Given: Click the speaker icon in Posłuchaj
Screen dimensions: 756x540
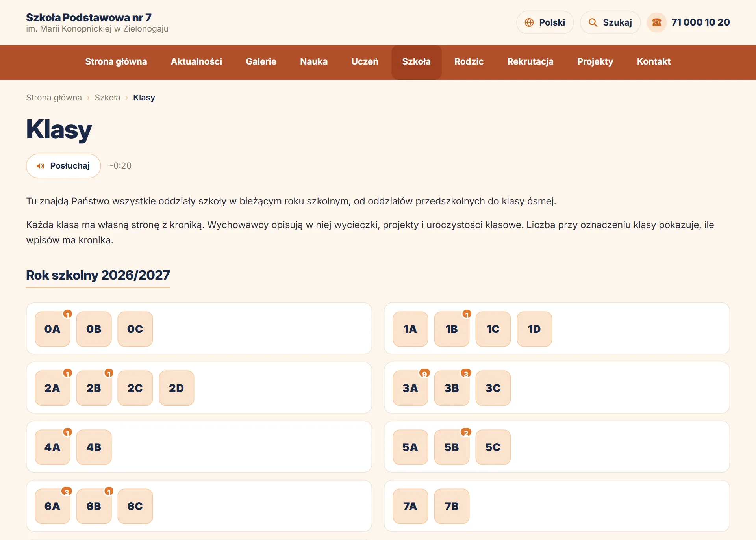Looking at the screenshot, I should 40,166.
